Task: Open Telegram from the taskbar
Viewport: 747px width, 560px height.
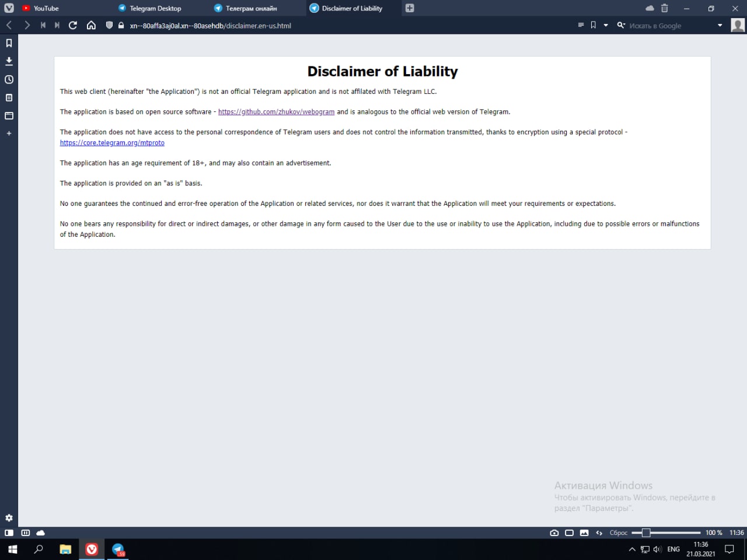Action: tap(118, 549)
